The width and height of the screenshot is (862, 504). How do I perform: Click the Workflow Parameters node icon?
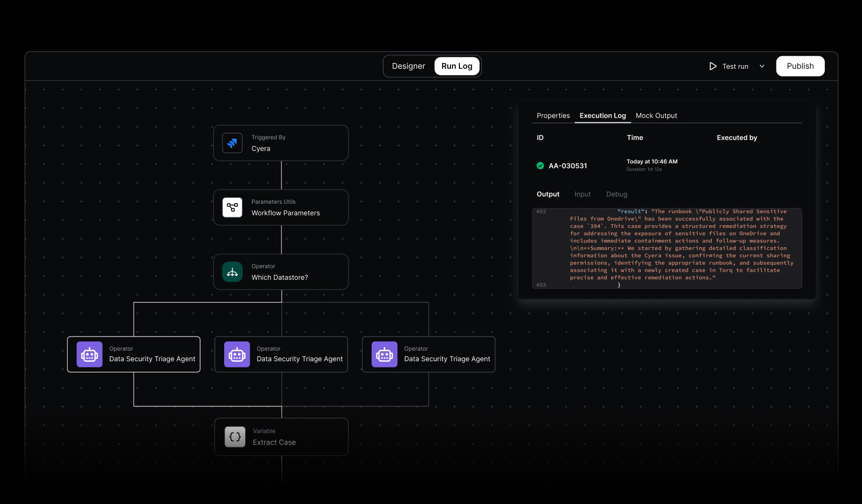pyautogui.click(x=232, y=207)
